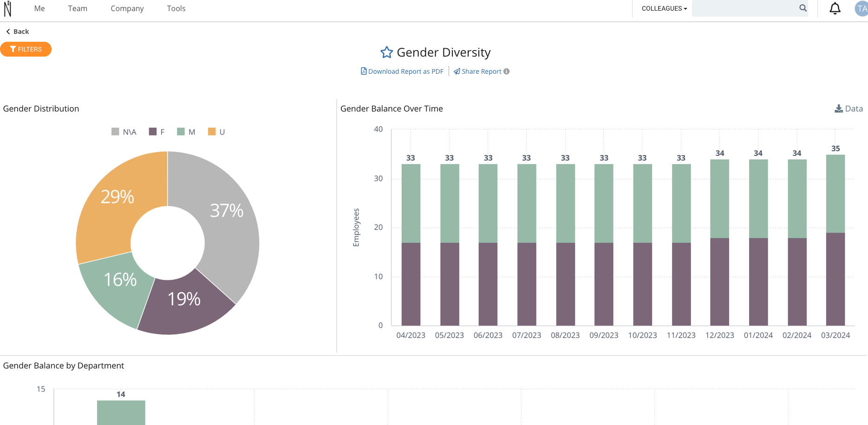868x425 pixels.
Task: Open the Company menu
Action: 127,8
